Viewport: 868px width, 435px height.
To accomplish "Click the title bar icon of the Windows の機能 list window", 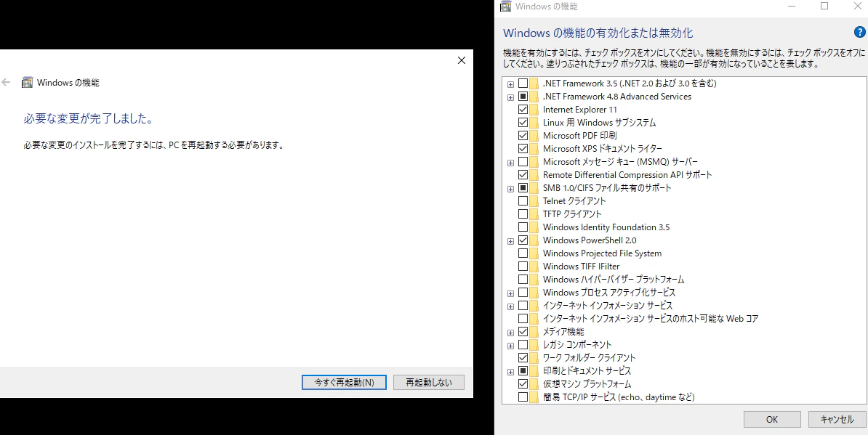I will pyautogui.click(x=505, y=7).
